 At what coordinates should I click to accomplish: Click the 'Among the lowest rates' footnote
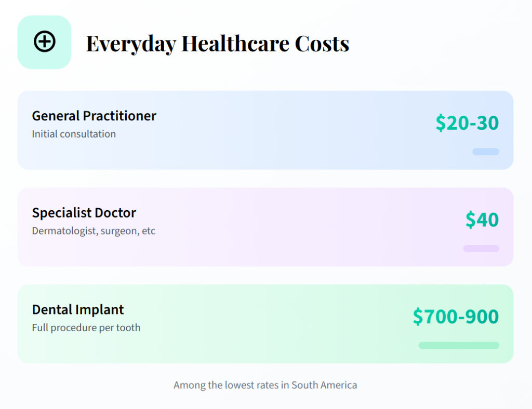pyautogui.click(x=265, y=385)
